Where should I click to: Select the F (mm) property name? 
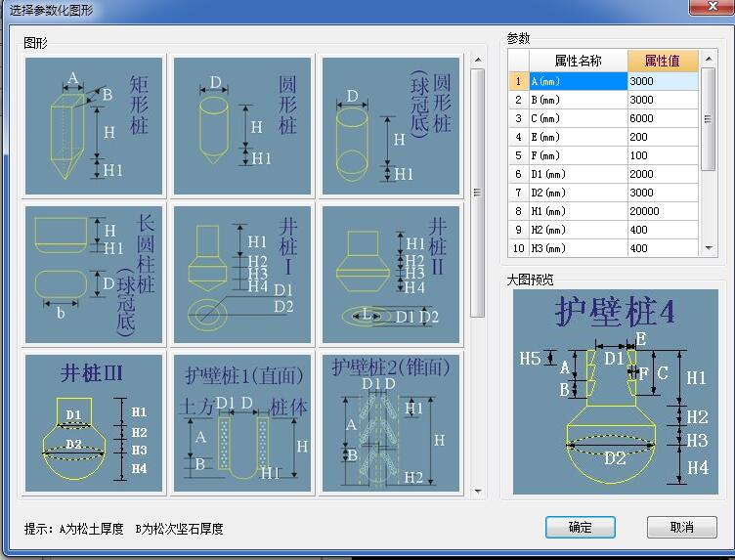pyautogui.click(x=579, y=155)
